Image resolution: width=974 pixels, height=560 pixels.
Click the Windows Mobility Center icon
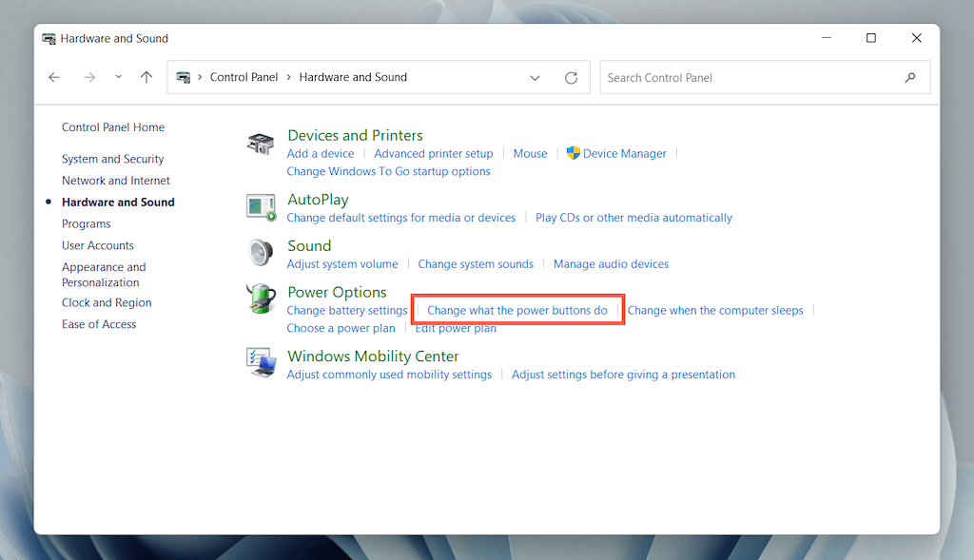pos(261,362)
